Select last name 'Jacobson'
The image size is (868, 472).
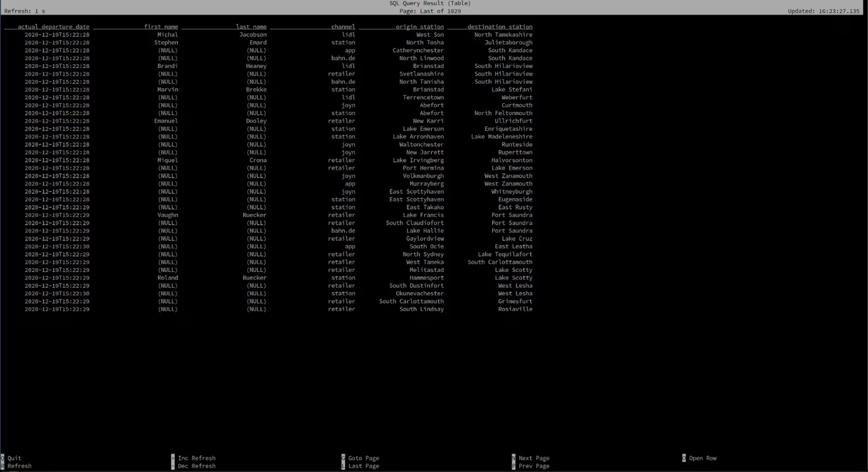coord(253,35)
